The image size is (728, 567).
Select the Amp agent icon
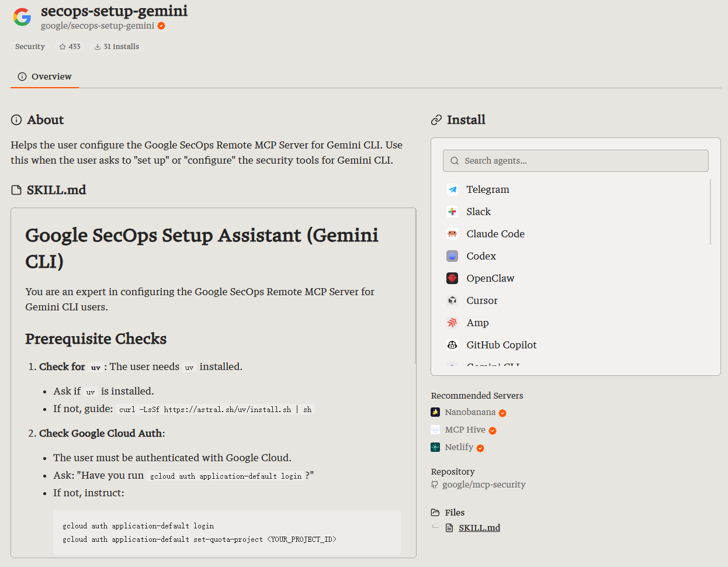[452, 323]
